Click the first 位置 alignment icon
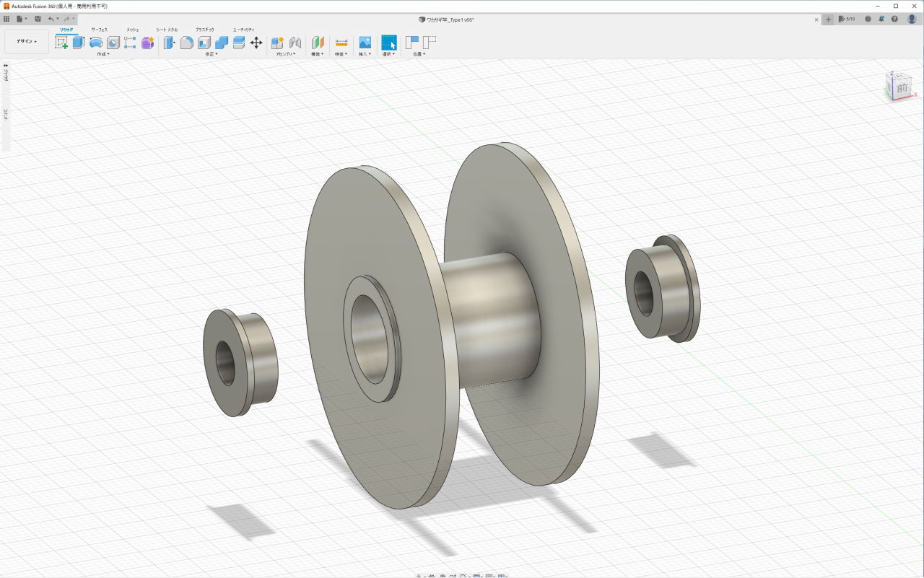 (411, 43)
